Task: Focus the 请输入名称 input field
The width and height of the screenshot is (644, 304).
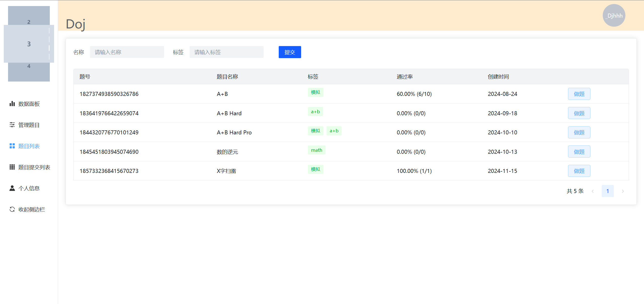Action: [127, 52]
